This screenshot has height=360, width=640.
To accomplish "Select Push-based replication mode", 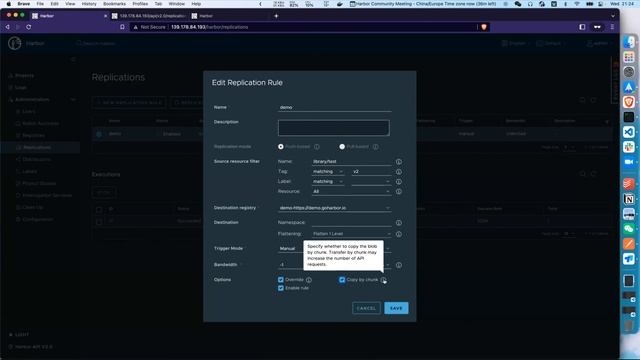I will click(x=281, y=147).
